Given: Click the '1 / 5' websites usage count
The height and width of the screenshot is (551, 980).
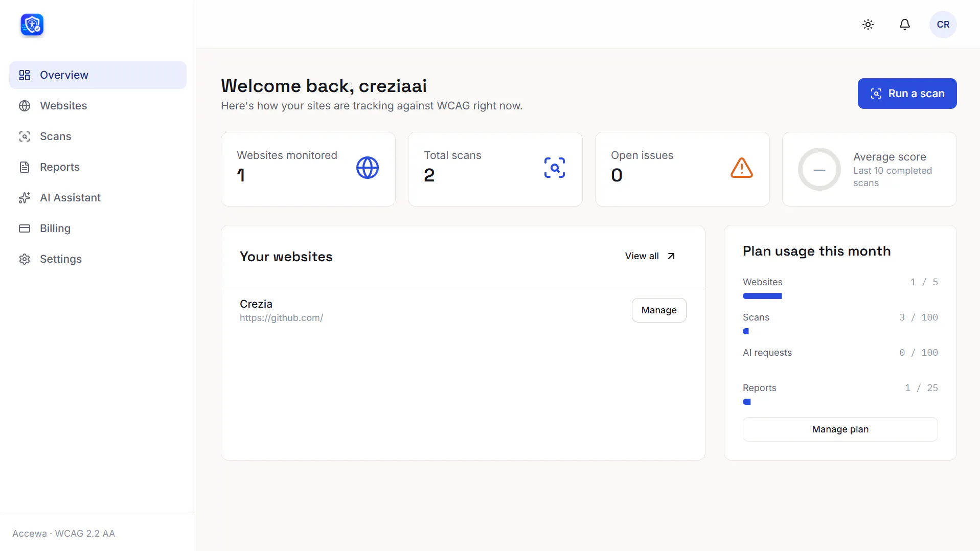Looking at the screenshot, I should pos(924,282).
